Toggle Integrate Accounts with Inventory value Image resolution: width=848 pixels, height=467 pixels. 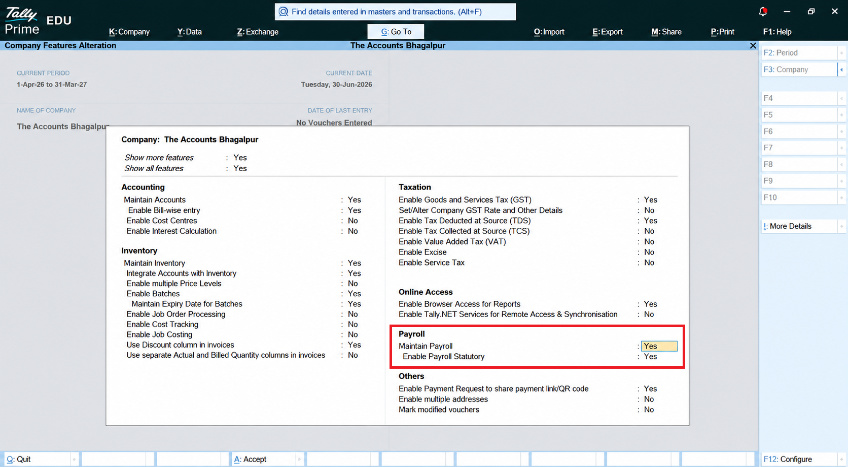point(354,273)
